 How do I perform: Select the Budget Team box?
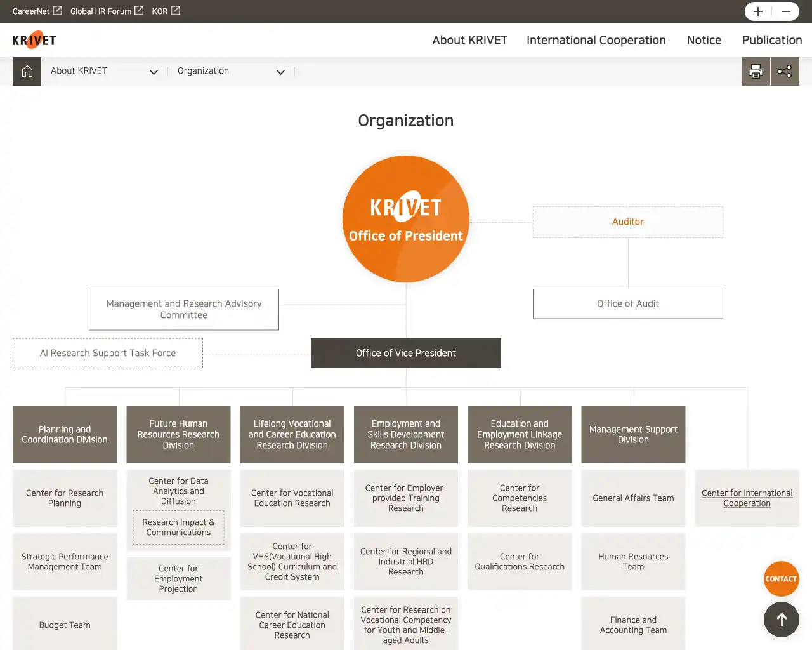pos(65,625)
